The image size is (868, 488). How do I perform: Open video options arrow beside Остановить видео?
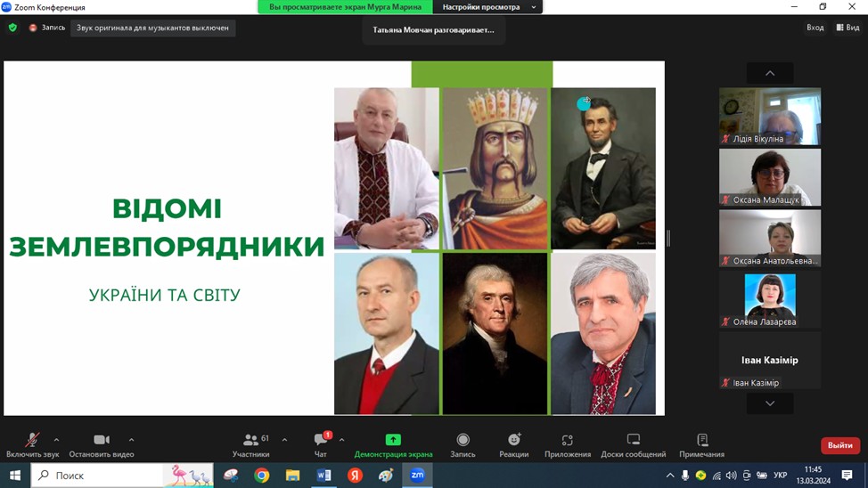coord(131,440)
